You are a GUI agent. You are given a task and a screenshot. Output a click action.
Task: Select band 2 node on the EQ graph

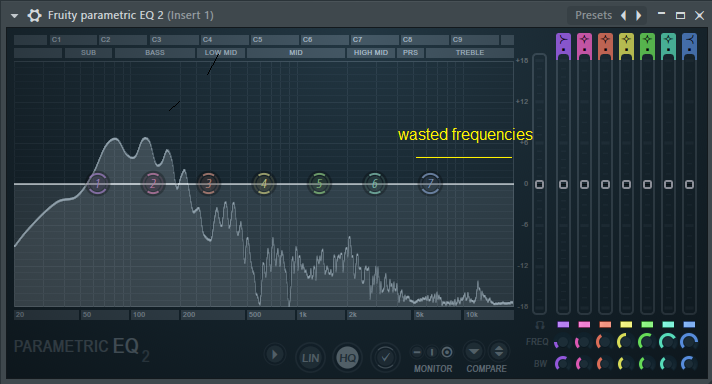tap(153, 183)
